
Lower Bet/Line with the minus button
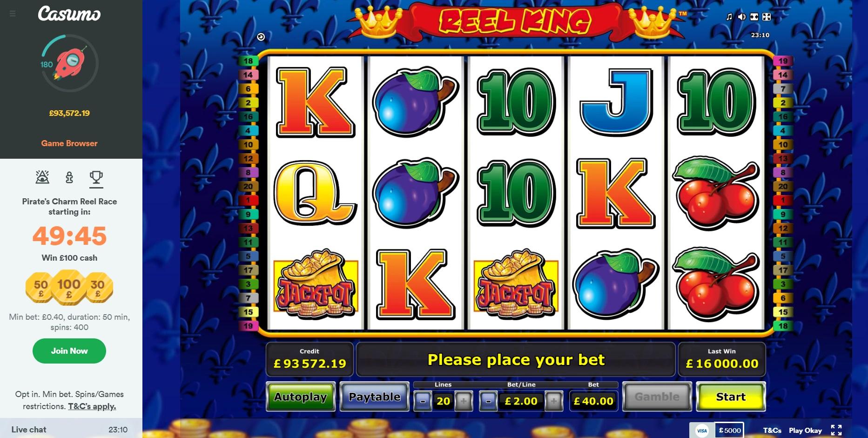point(488,401)
